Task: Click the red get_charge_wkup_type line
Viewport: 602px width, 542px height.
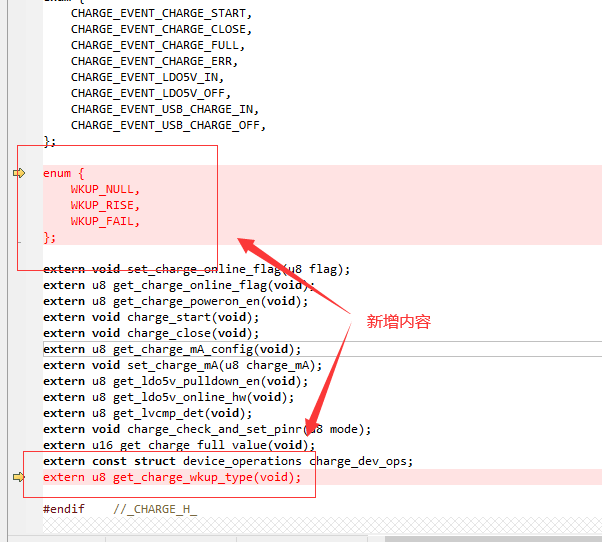Action: coord(172,477)
